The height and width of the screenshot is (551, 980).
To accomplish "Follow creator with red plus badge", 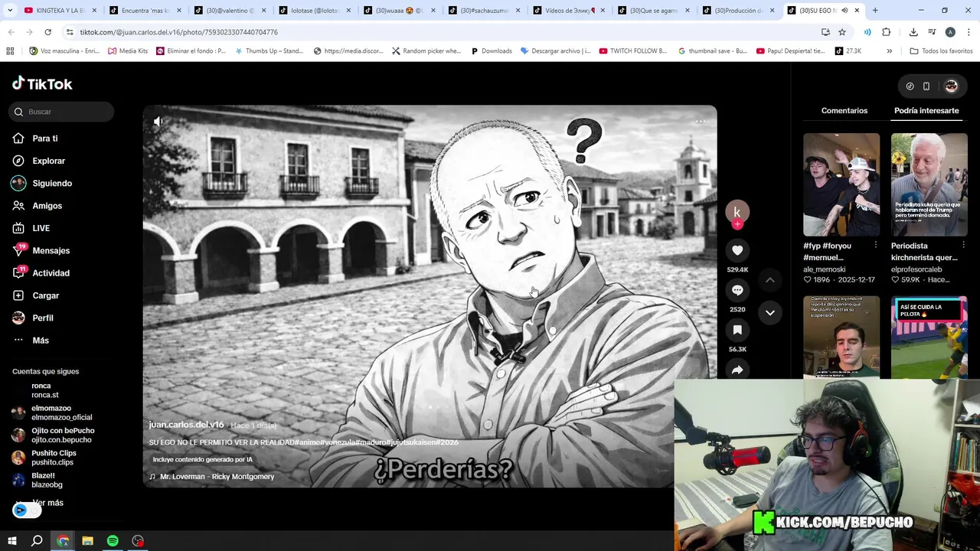I will coord(737,224).
